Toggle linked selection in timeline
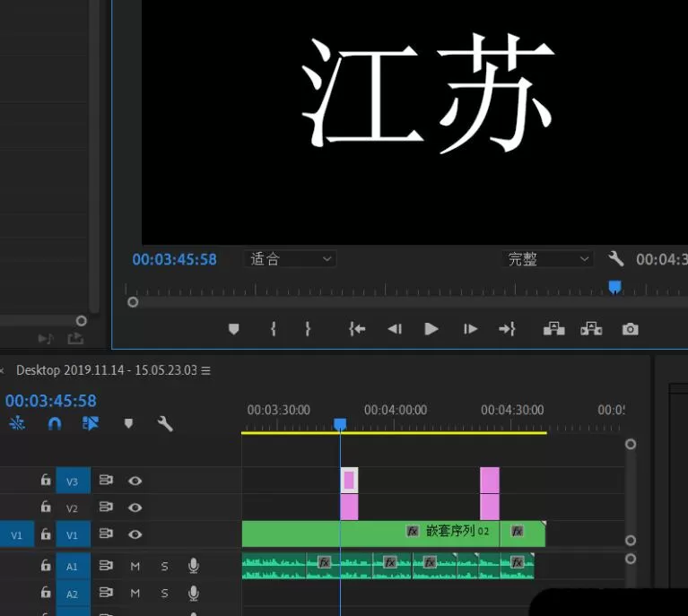This screenshot has height=616, width=688. click(91, 423)
